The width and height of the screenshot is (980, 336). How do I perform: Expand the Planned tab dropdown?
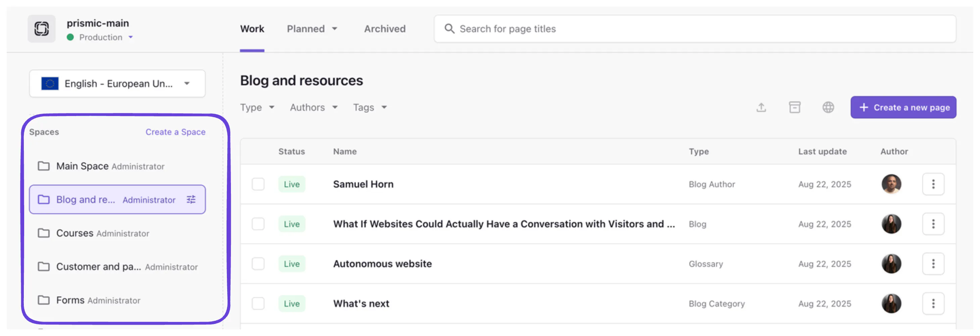[x=312, y=29]
